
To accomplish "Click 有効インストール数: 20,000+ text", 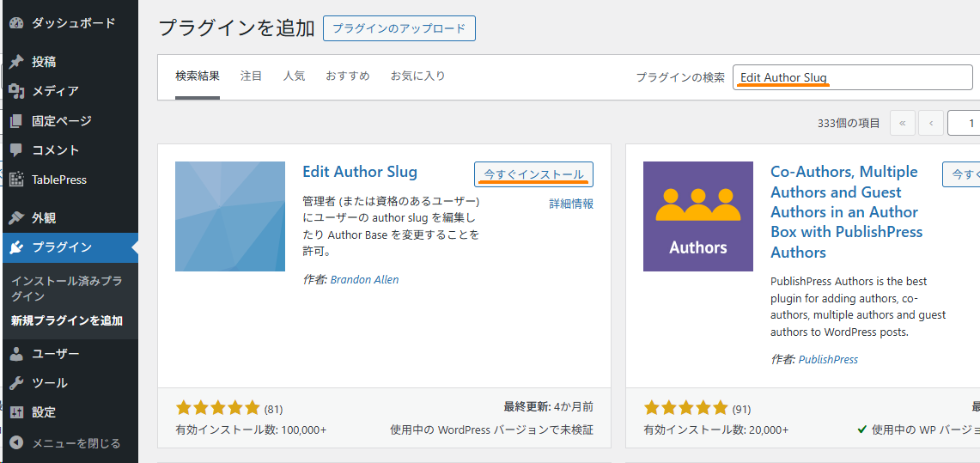I will (716, 429).
